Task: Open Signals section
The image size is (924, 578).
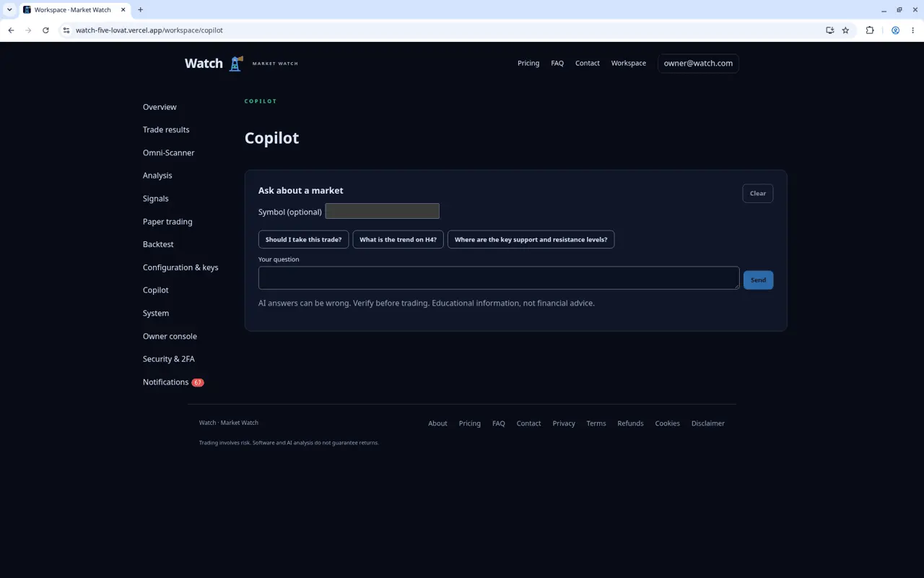Action: [155, 199]
